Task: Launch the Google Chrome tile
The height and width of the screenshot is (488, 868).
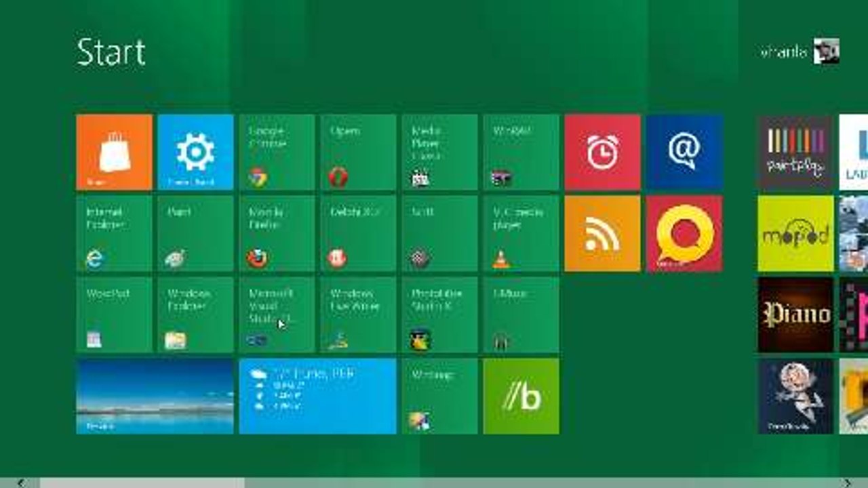Action: tap(277, 152)
